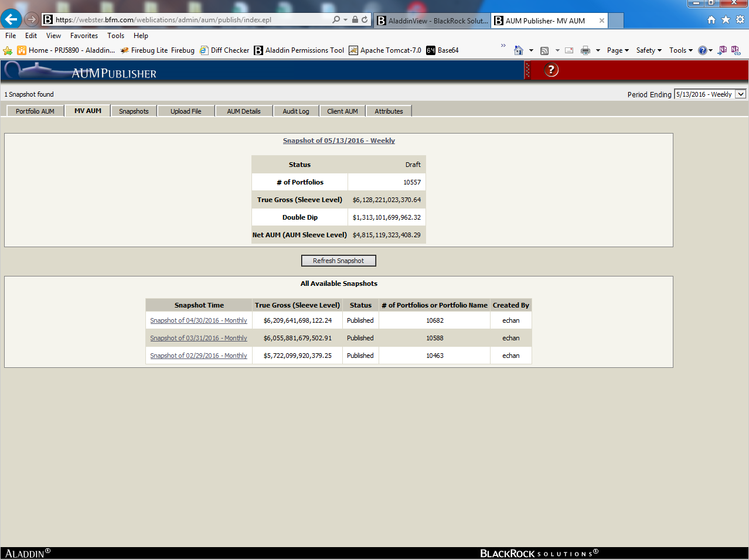
Task: Open the Base64 favorite
Action: (442, 50)
